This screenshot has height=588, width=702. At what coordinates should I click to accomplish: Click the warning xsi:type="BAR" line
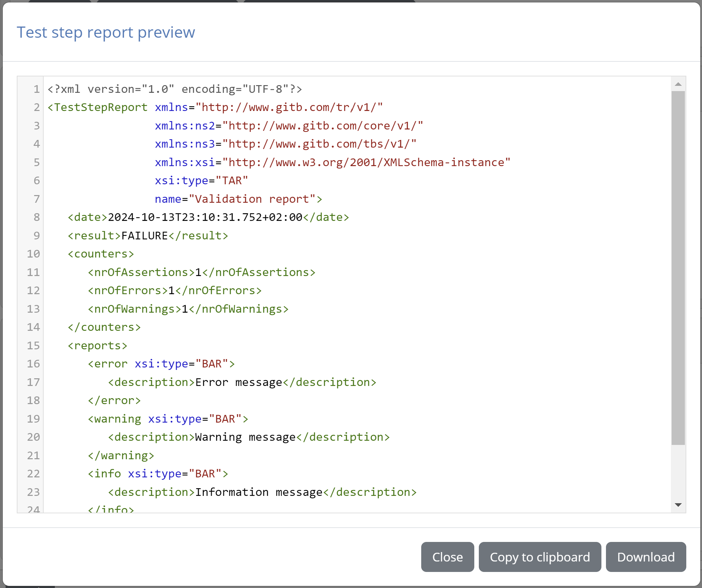(168, 419)
